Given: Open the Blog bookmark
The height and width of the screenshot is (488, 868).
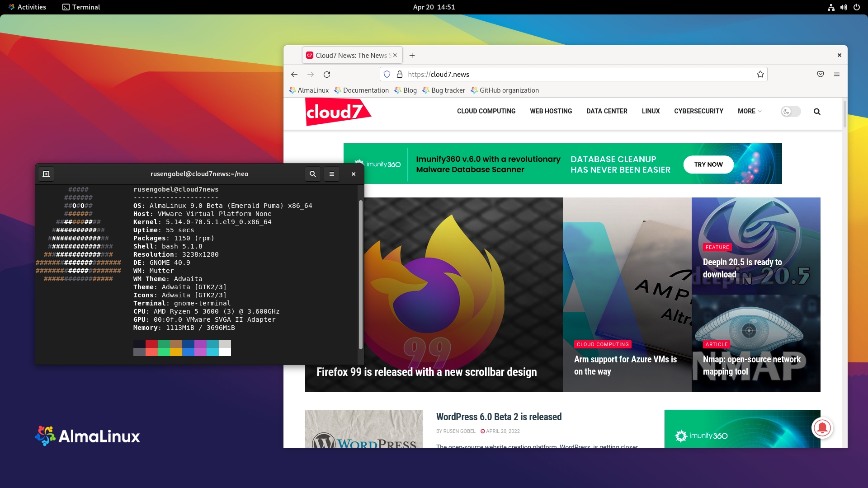Looking at the screenshot, I should tap(406, 90).
